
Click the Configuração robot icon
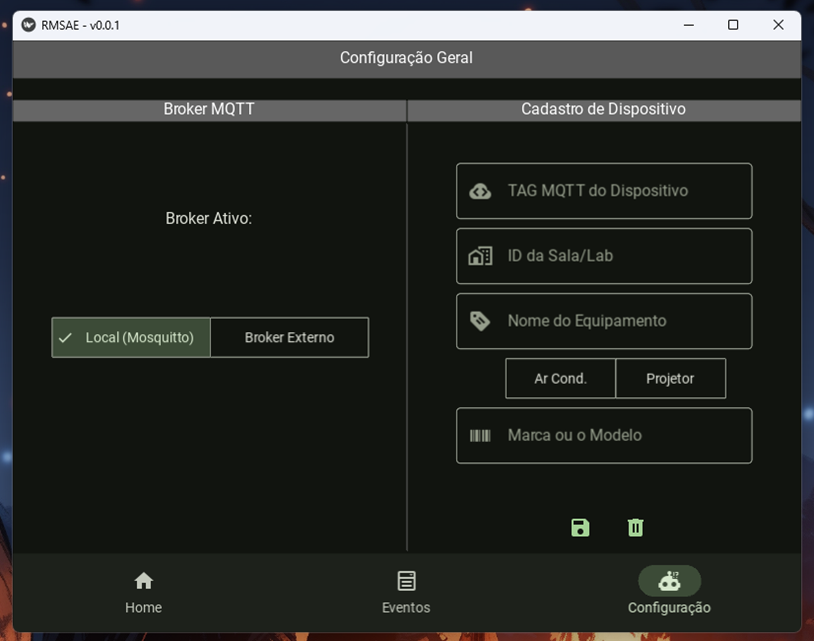669,581
